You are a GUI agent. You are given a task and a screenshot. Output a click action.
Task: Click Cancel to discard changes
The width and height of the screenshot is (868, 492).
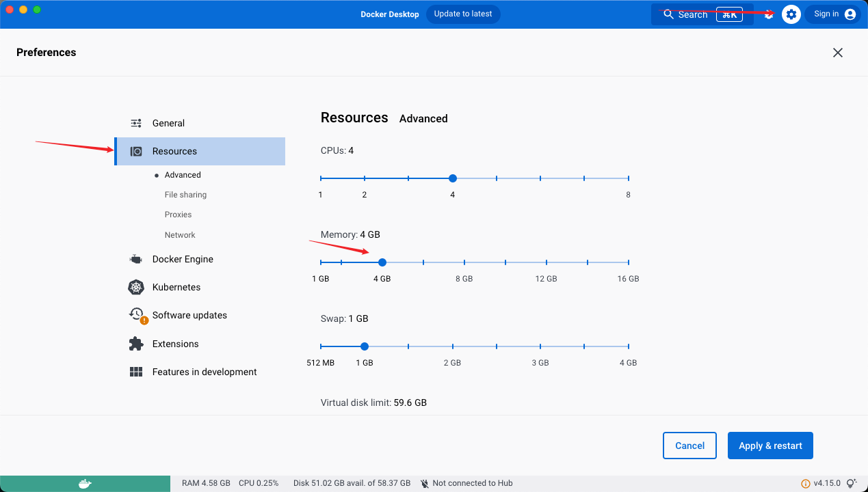pos(689,446)
